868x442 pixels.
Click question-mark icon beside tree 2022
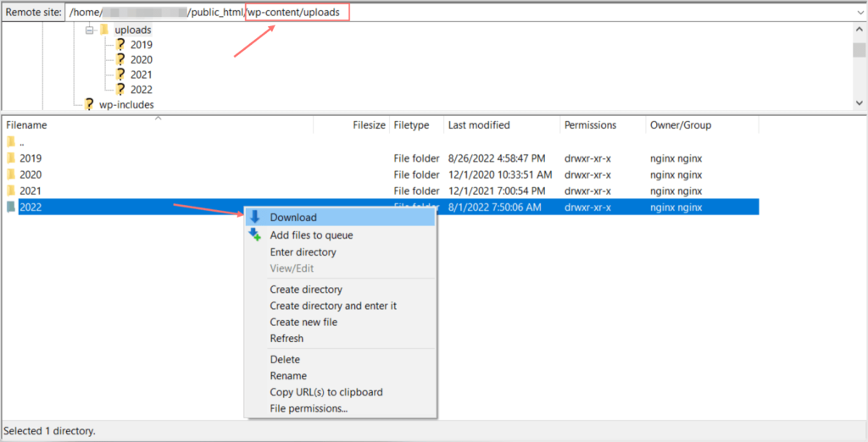coord(120,90)
